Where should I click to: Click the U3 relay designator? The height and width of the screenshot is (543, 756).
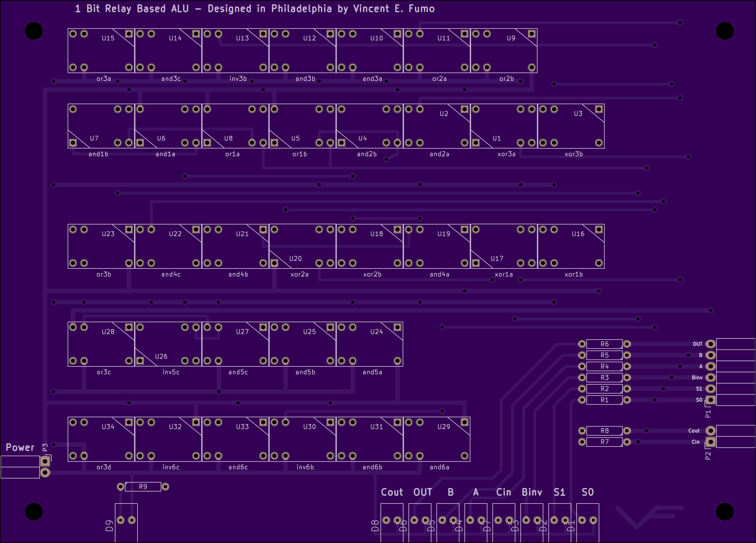tap(578, 114)
